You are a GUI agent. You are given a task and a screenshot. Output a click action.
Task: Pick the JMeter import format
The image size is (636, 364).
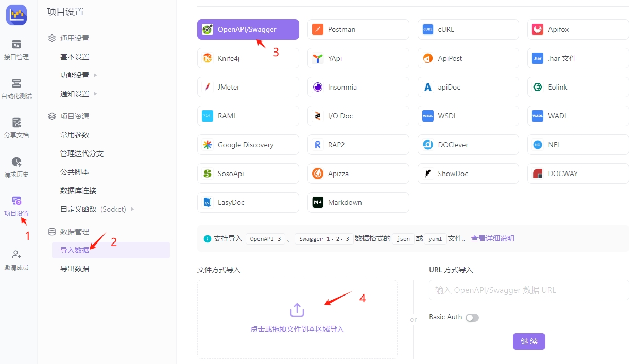click(x=248, y=87)
